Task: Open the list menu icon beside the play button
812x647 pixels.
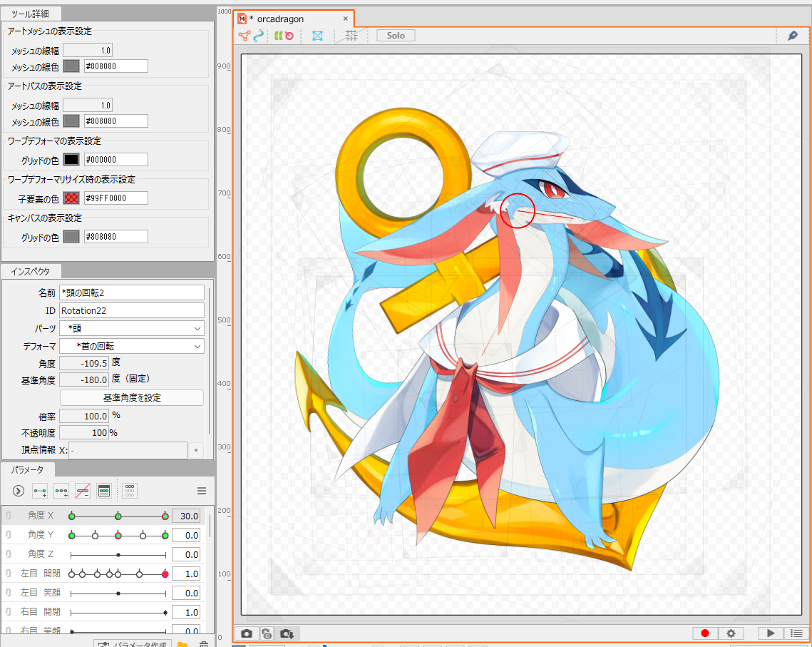Action: pos(796,633)
